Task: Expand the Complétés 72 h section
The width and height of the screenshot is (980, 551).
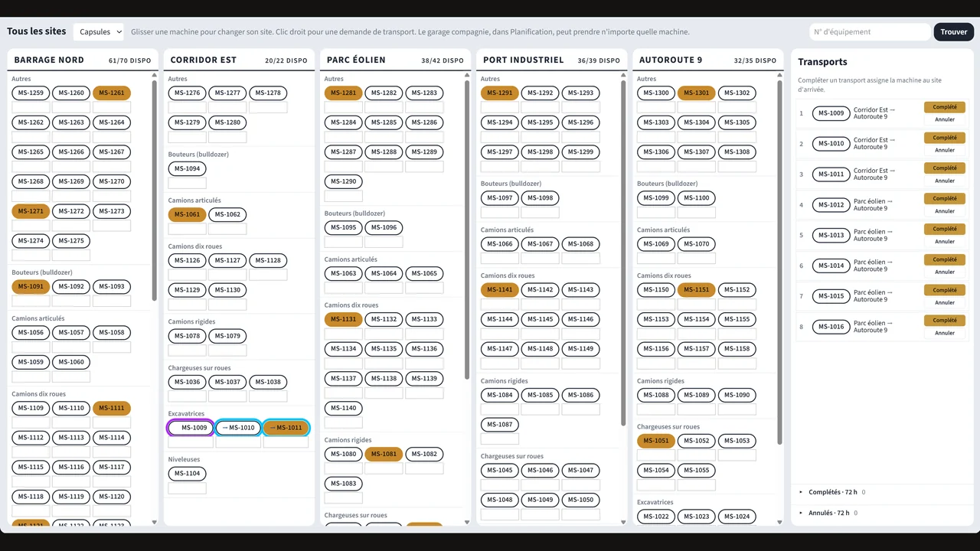Action: click(x=831, y=492)
